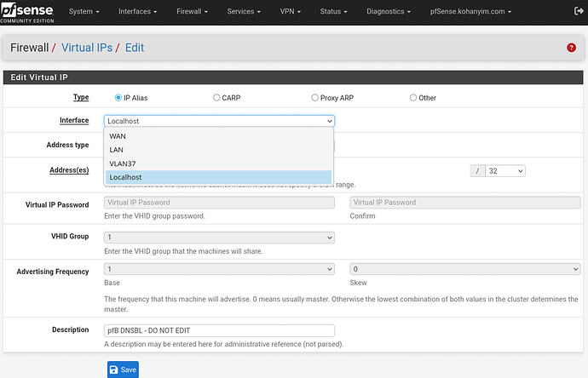Open the Advertising Frequency Base dropdown

[x=219, y=269]
